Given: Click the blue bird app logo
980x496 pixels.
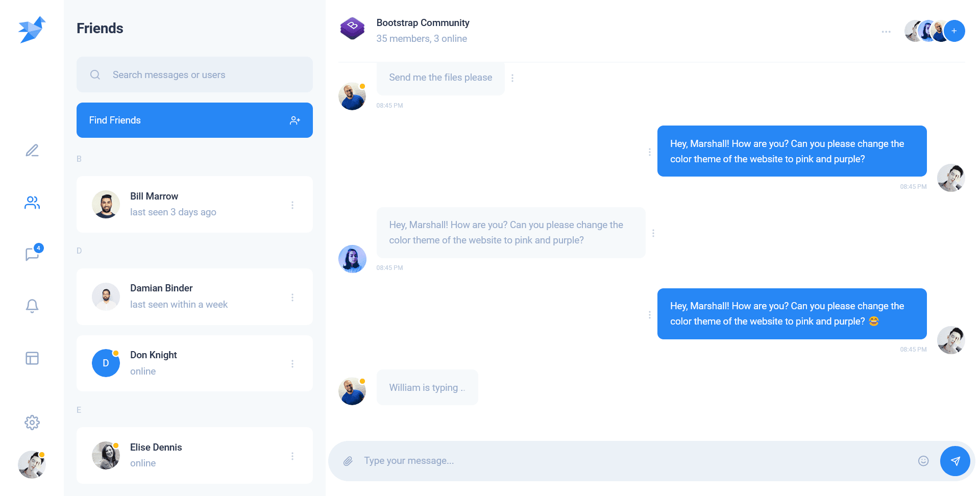Looking at the screenshot, I should (x=32, y=30).
